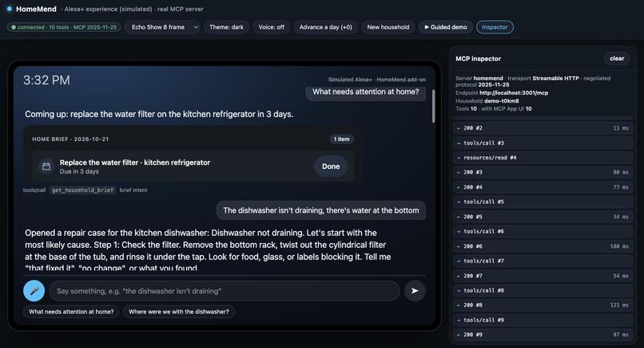644x348 pixels.
Task: Open log row 200 #8
Action: coord(543,306)
